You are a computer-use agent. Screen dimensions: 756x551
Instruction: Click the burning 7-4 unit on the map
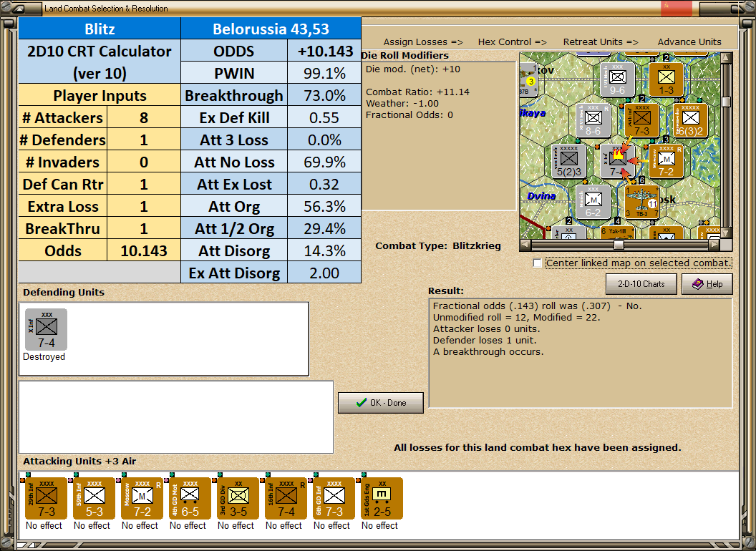click(617, 161)
